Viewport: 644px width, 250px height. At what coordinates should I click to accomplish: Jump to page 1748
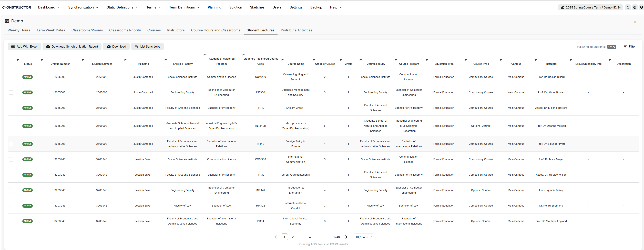[x=336, y=237]
